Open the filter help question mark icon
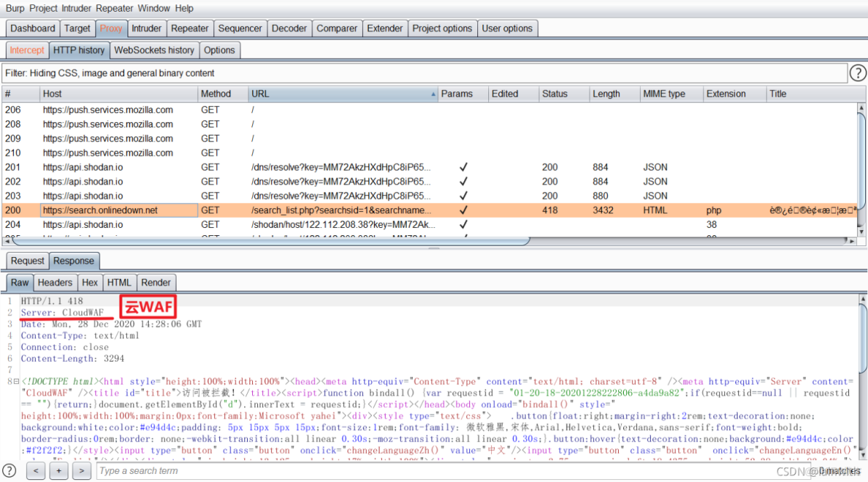 tap(857, 73)
